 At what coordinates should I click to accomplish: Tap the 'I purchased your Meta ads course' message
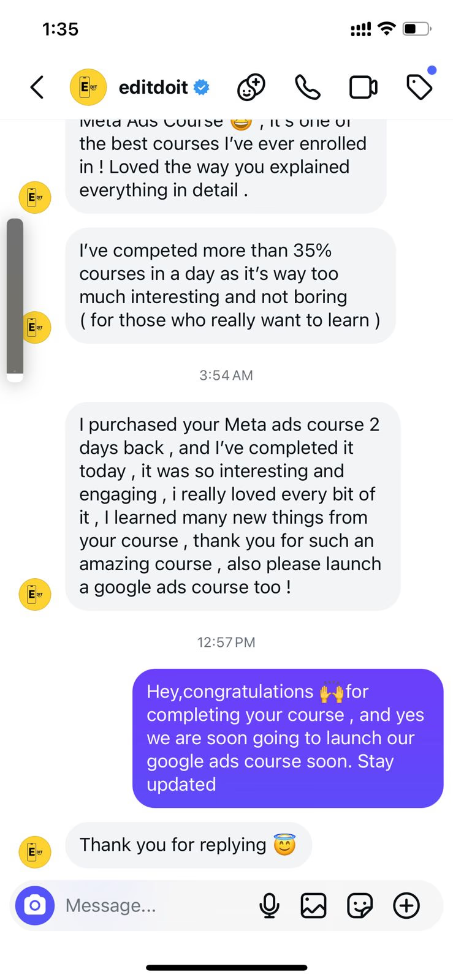click(232, 506)
